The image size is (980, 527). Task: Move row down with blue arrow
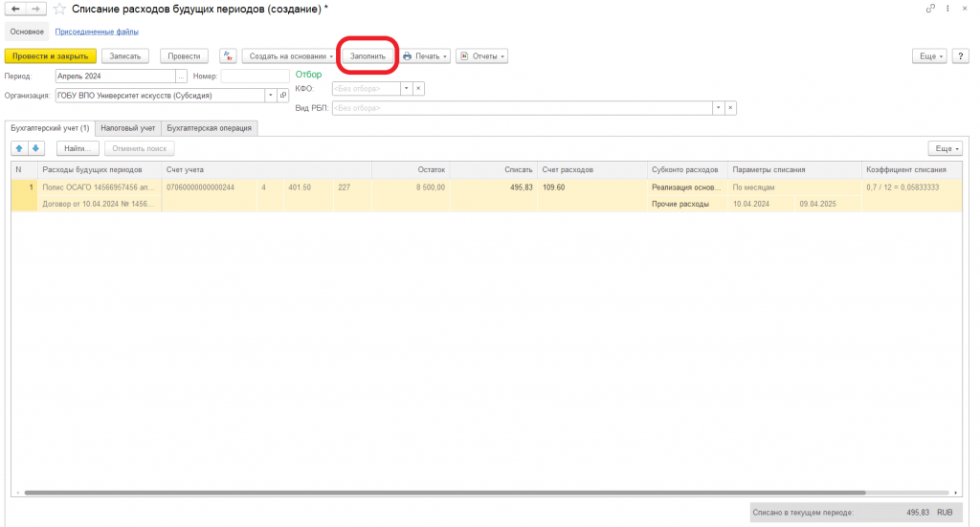[x=35, y=148]
